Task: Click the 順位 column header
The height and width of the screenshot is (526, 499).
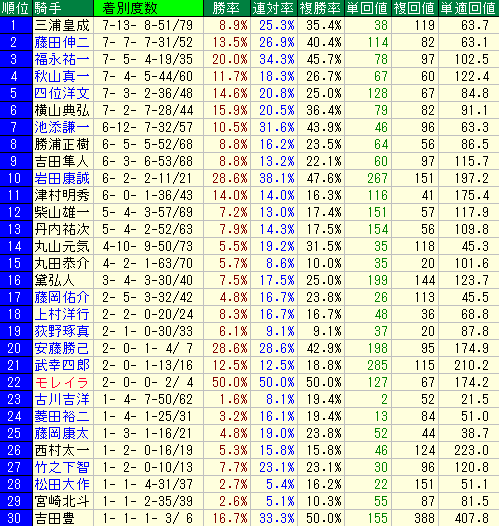Action: (16, 8)
